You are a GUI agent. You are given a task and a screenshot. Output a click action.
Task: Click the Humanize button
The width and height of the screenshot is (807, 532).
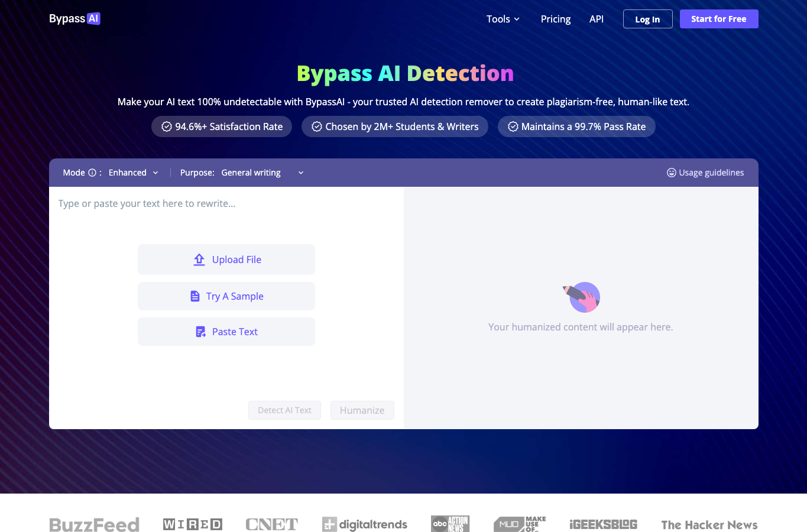(x=362, y=410)
